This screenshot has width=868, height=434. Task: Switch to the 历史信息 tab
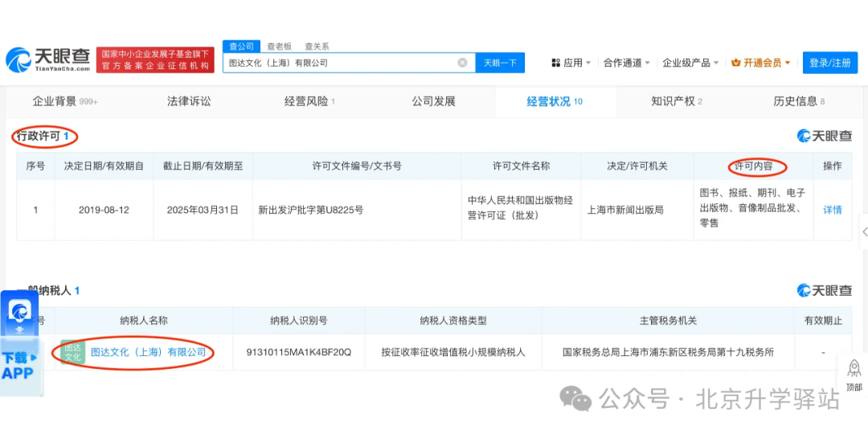point(799,101)
